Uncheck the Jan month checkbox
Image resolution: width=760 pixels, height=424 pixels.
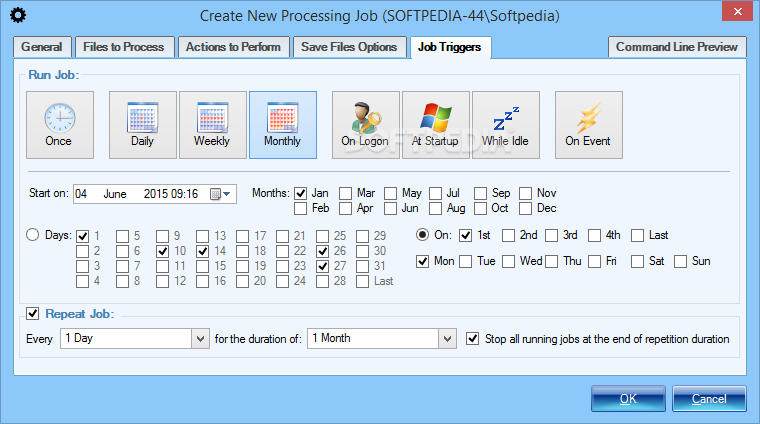pyautogui.click(x=301, y=193)
